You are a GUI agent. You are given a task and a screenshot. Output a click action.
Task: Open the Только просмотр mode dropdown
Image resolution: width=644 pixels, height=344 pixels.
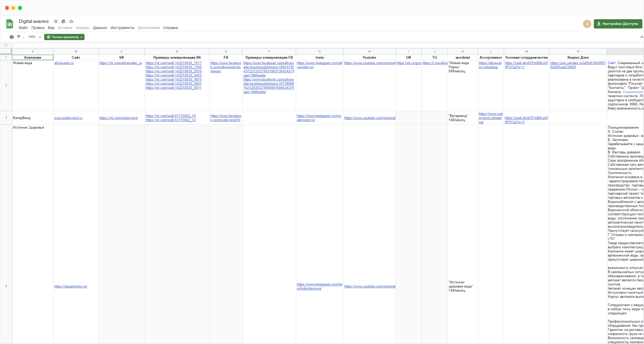[x=64, y=37]
